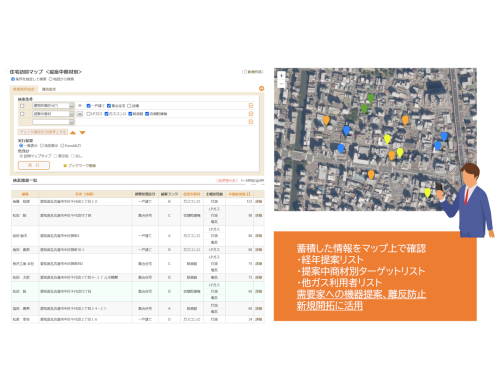500x391 pixels.
Task: Click the operator icon before LPガス checkbox
Action: 80,114
